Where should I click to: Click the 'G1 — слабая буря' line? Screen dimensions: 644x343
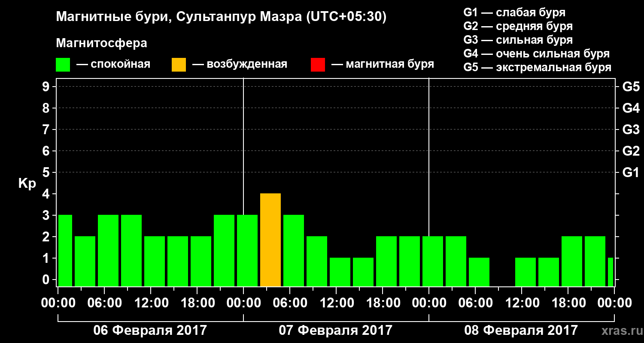(514, 12)
